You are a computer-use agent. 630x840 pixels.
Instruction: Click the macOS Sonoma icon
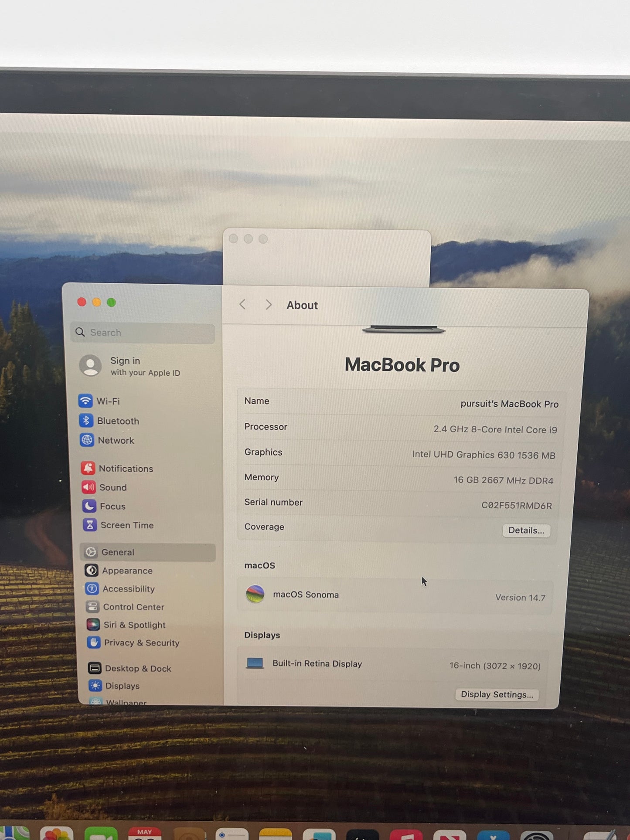point(255,594)
